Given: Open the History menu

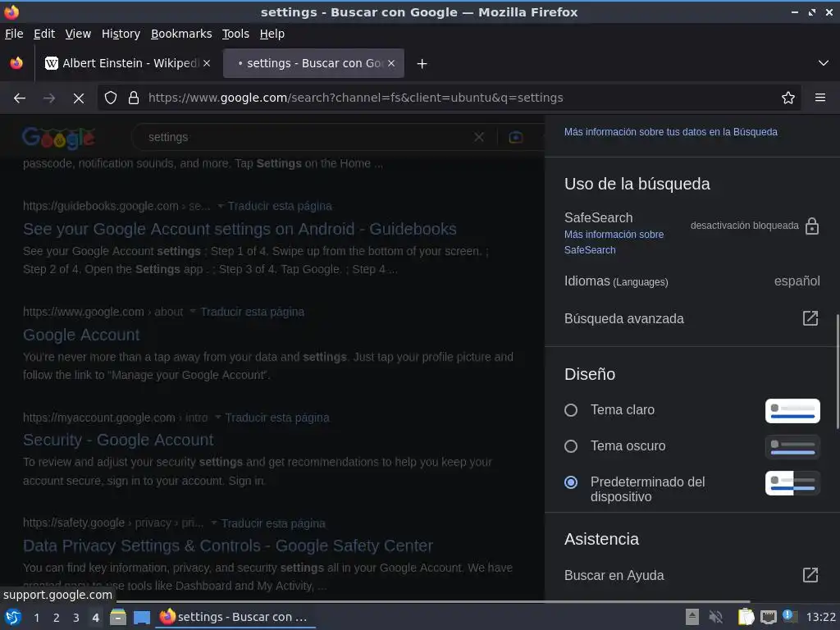Looking at the screenshot, I should point(121,34).
